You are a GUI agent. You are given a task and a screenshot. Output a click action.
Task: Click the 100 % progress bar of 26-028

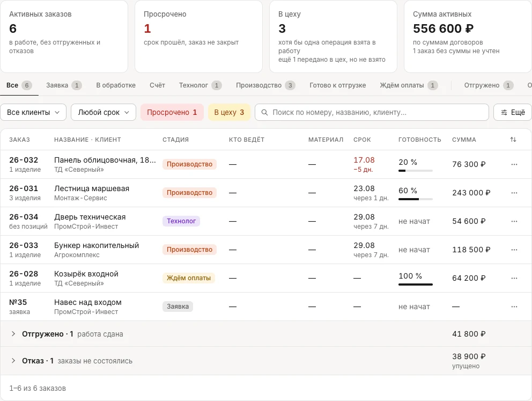point(416,284)
